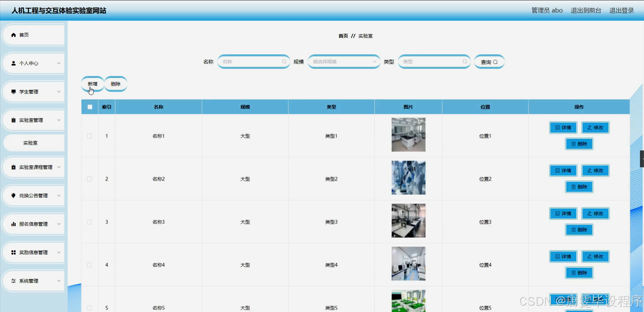Delete row 名称3 via 删除 button
644x312 pixels.
(x=579, y=230)
